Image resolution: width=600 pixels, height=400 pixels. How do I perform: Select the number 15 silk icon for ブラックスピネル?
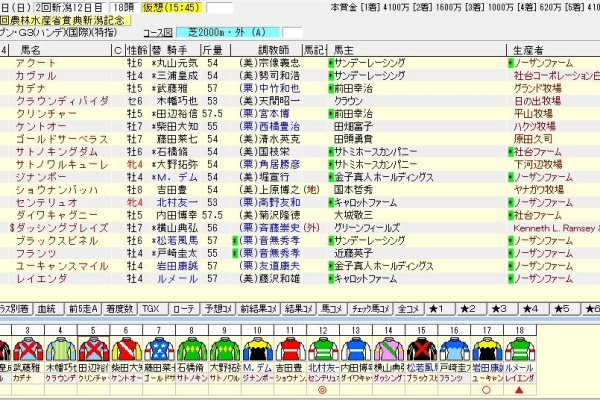coord(422,349)
